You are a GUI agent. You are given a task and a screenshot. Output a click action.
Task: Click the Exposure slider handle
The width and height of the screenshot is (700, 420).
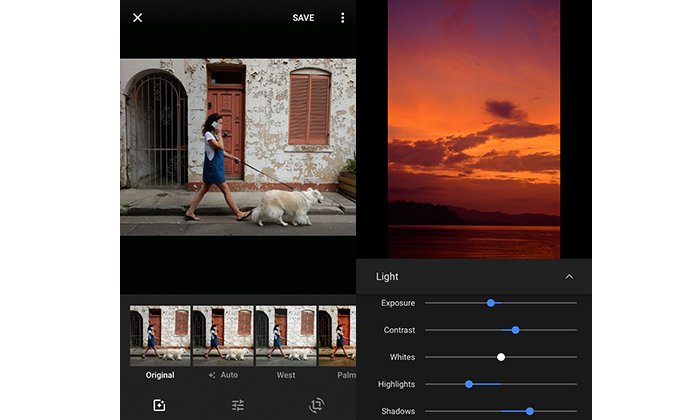[491, 303]
